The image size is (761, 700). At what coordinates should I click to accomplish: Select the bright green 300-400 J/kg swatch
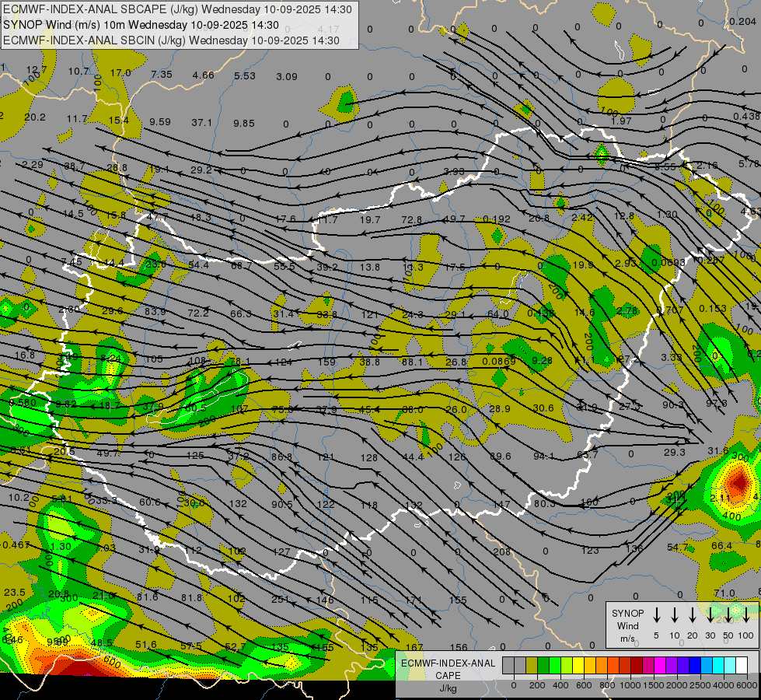coord(555,665)
